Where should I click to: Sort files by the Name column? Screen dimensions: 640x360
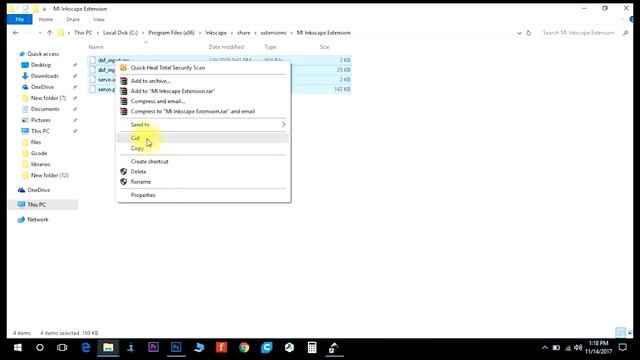[96, 47]
